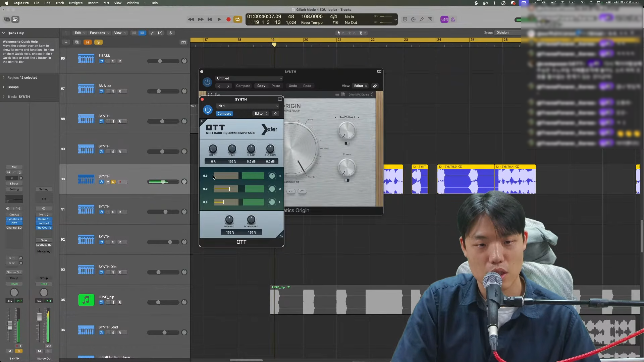Toggle power of Origin plugin window

click(x=207, y=82)
